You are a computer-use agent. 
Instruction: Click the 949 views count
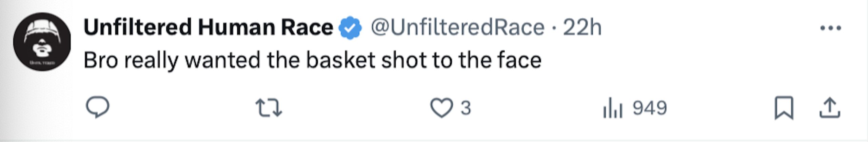(x=650, y=108)
